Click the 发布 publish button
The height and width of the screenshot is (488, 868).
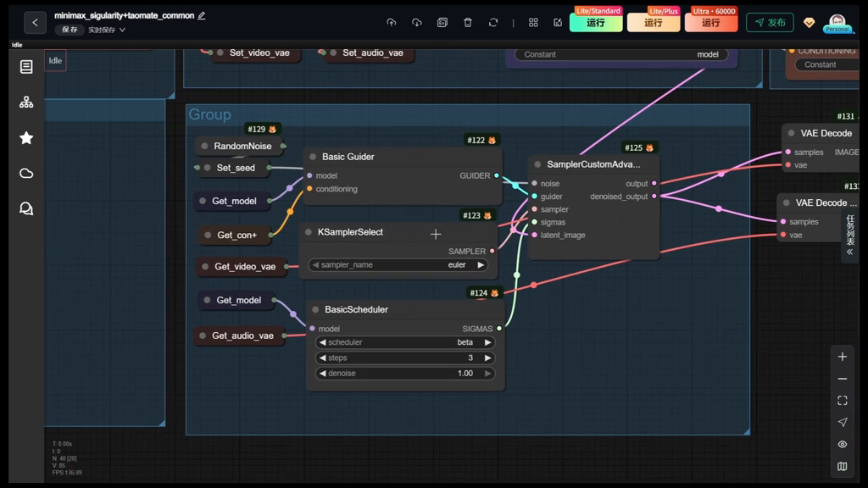770,23
